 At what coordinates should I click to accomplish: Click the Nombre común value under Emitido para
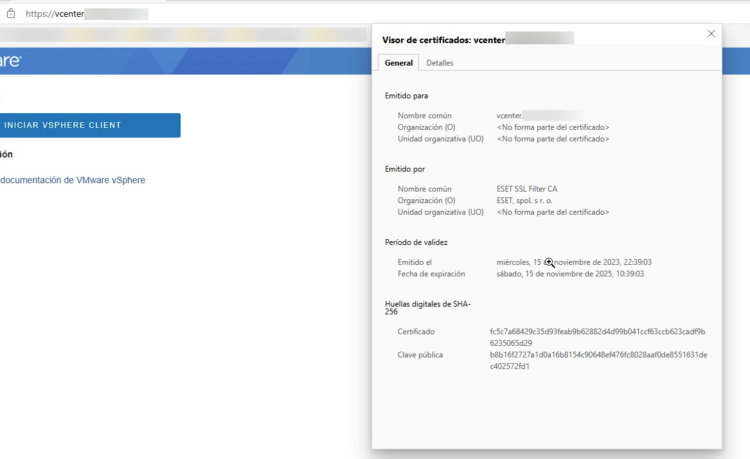[x=539, y=115]
